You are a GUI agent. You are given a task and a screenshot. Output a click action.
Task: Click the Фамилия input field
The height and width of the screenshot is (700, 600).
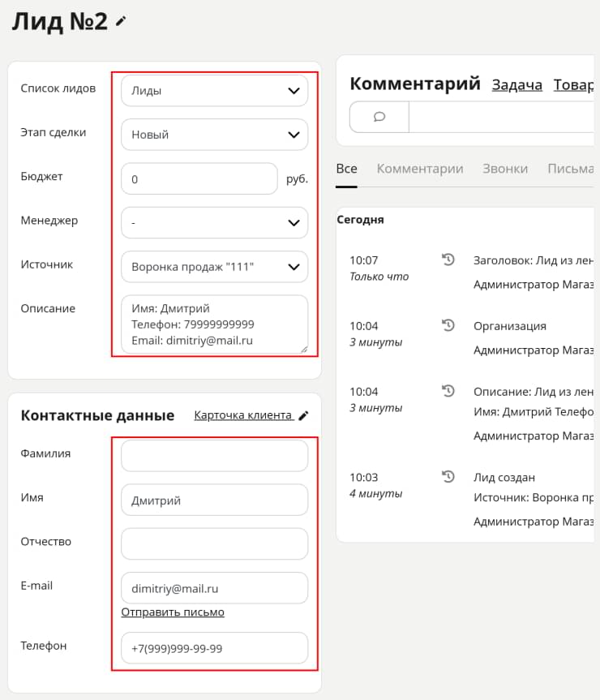[214, 456]
